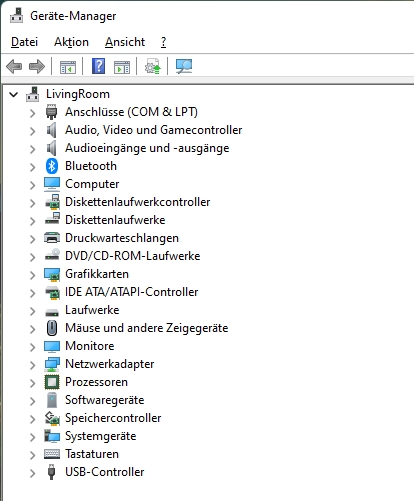Click the Back arrow toolbar icon

14,66
